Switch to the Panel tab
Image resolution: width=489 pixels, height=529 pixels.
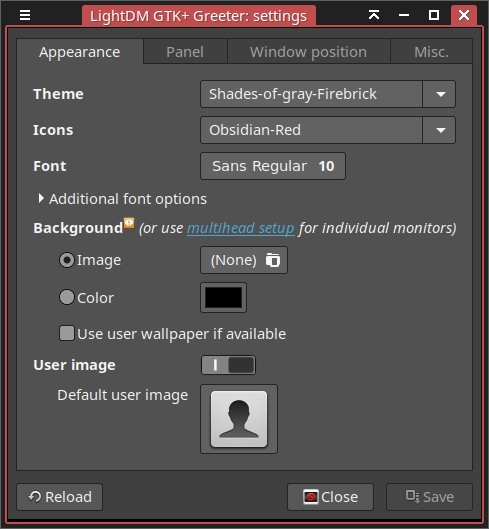click(x=185, y=52)
